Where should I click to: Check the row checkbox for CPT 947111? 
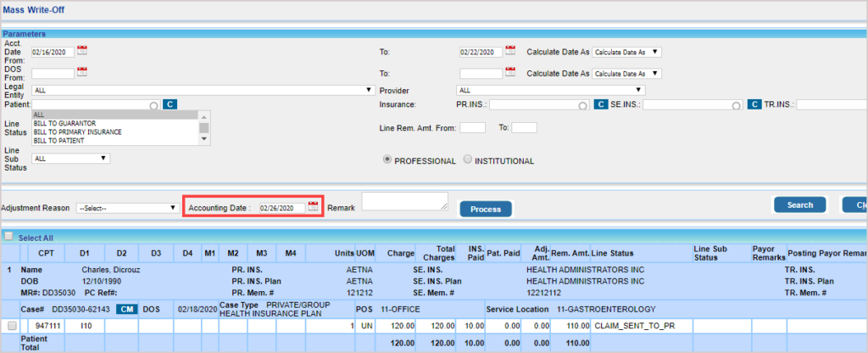pyautogui.click(x=12, y=325)
